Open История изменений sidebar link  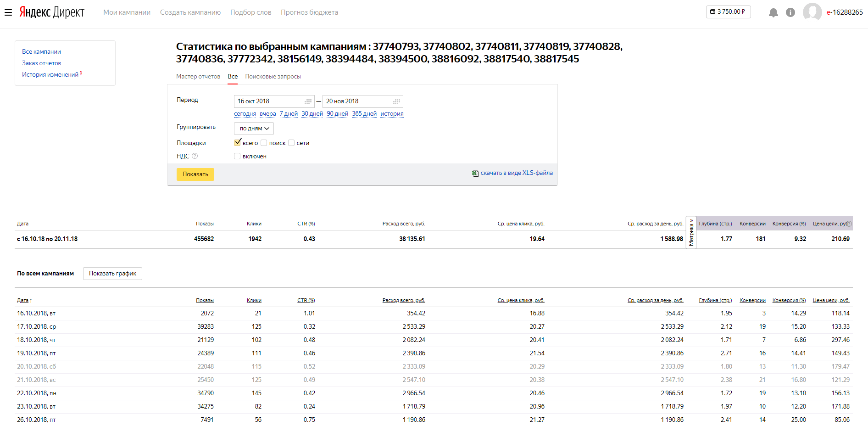pyautogui.click(x=50, y=75)
